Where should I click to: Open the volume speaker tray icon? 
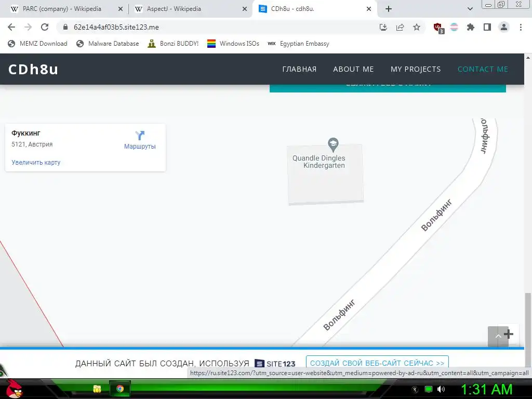441,389
